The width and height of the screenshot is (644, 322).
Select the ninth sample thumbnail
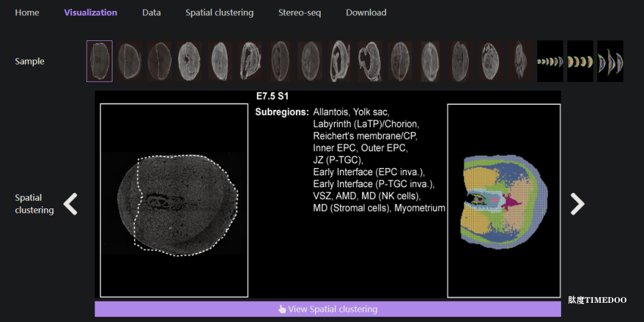340,61
